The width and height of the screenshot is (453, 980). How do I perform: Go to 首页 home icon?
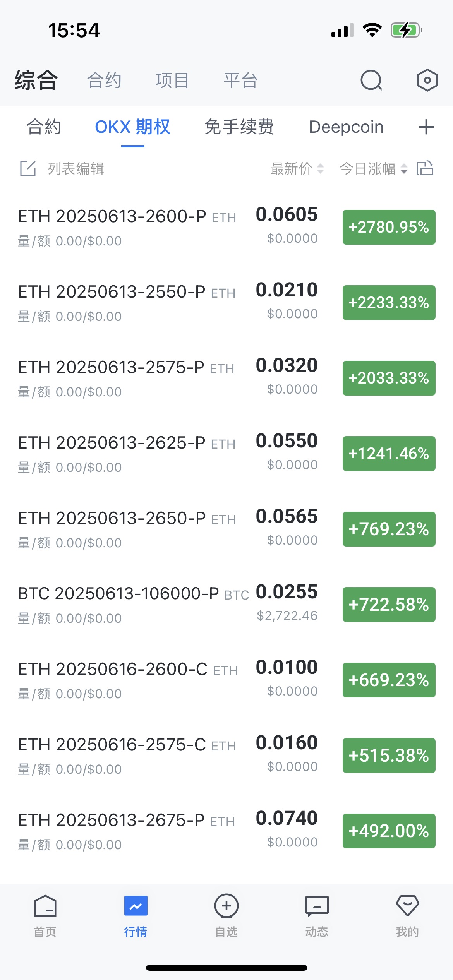click(45, 906)
